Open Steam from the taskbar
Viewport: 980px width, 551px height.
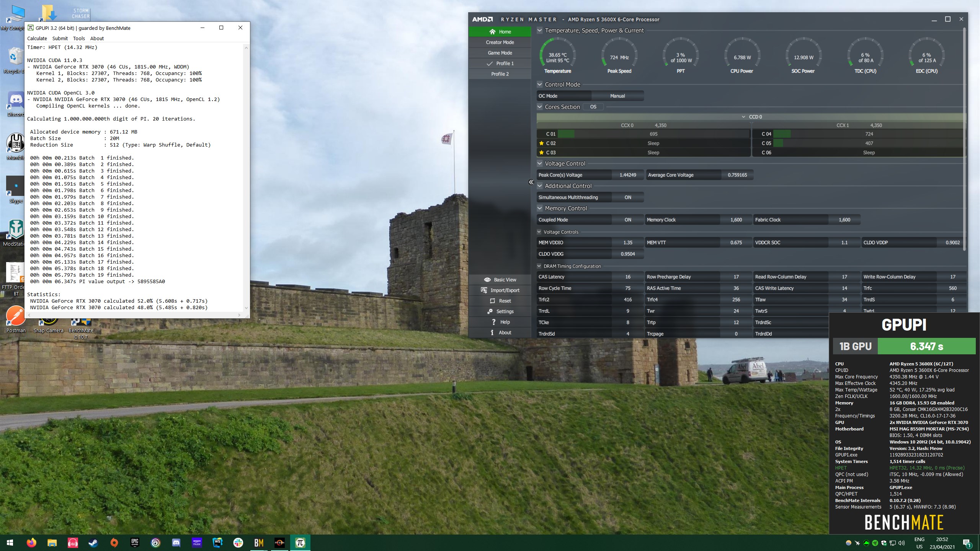(93, 543)
